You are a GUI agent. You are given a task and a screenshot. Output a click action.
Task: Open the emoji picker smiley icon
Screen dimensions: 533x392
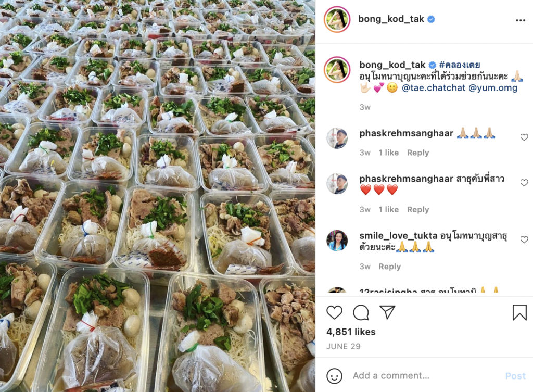point(334,376)
